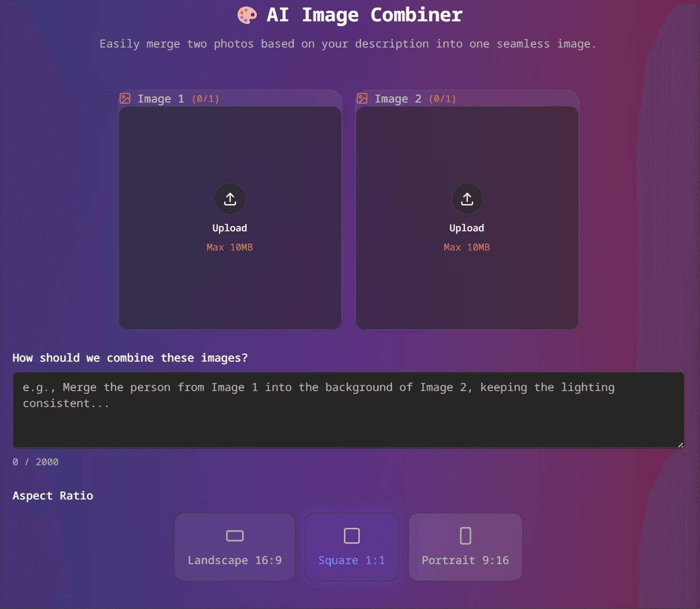Click the landscape rectangle icon on Landscape 16:9
This screenshot has height=609, width=700.
[234, 535]
